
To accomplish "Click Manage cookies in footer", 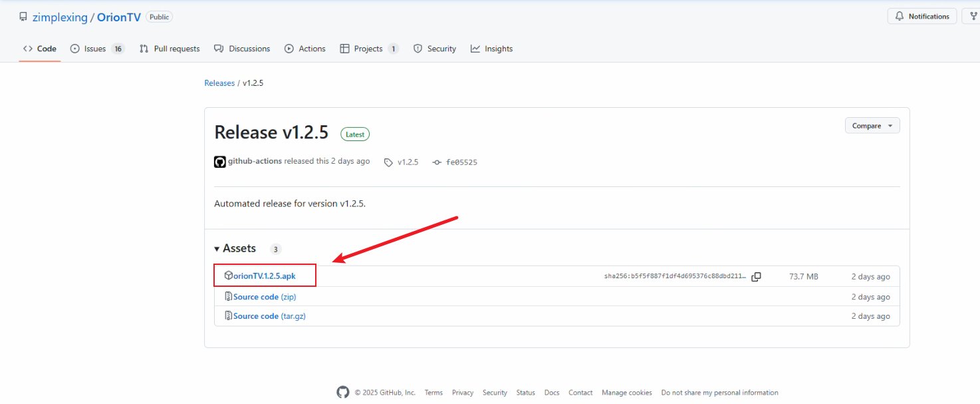I will (x=627, y=393).
